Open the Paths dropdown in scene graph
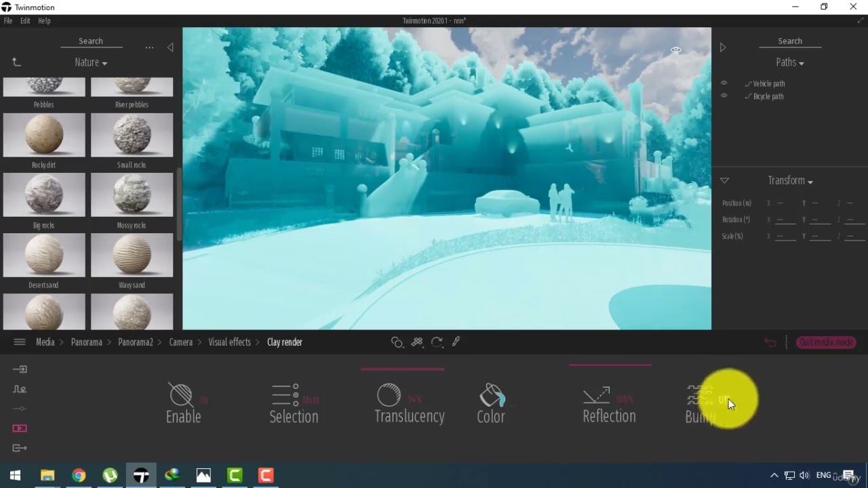 (x=790, y=62)
